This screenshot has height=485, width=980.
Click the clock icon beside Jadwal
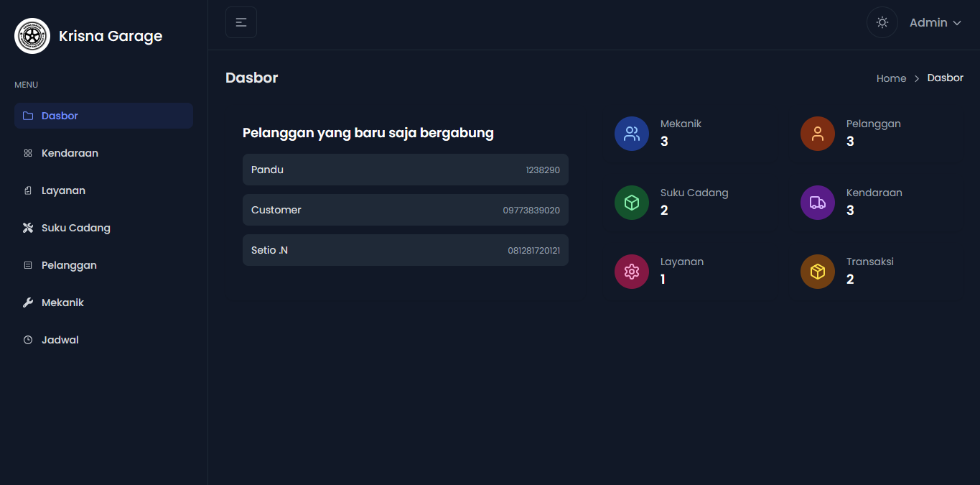28,340
